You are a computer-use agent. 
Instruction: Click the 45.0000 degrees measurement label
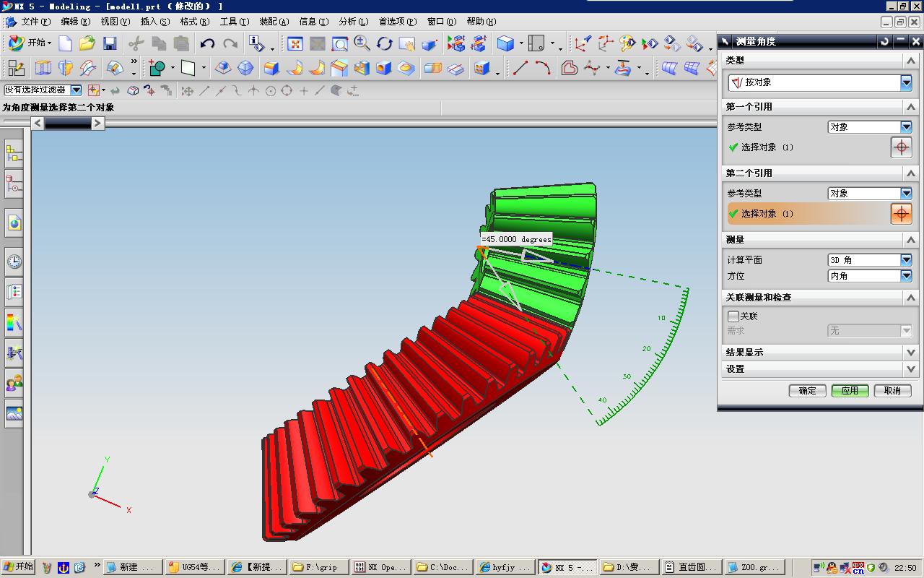517,239
